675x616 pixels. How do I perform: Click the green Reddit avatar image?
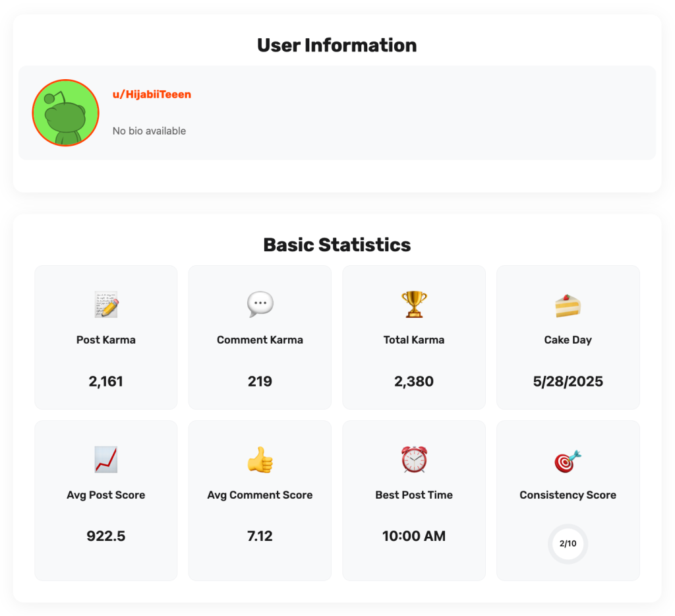pyautogui.click(x=65, y=113)
